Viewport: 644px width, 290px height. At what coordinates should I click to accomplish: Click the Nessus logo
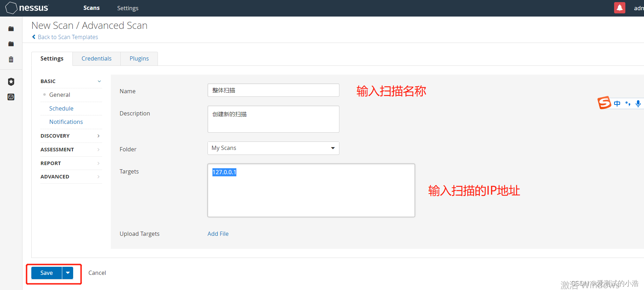pos(27,8)
